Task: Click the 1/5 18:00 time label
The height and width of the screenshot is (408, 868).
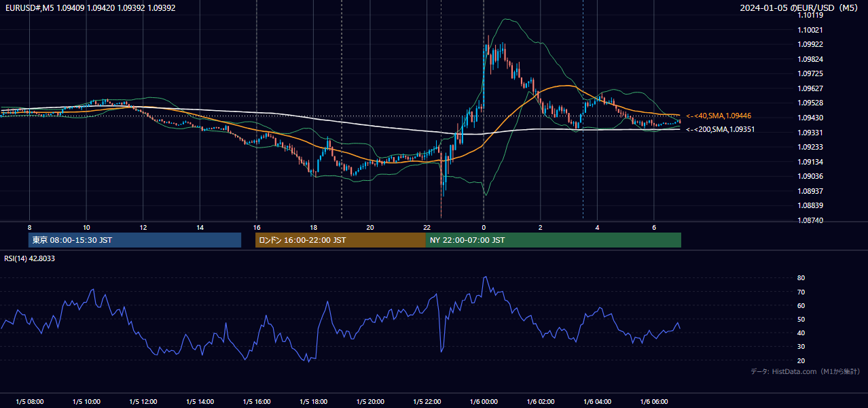Action: point(313,401)
